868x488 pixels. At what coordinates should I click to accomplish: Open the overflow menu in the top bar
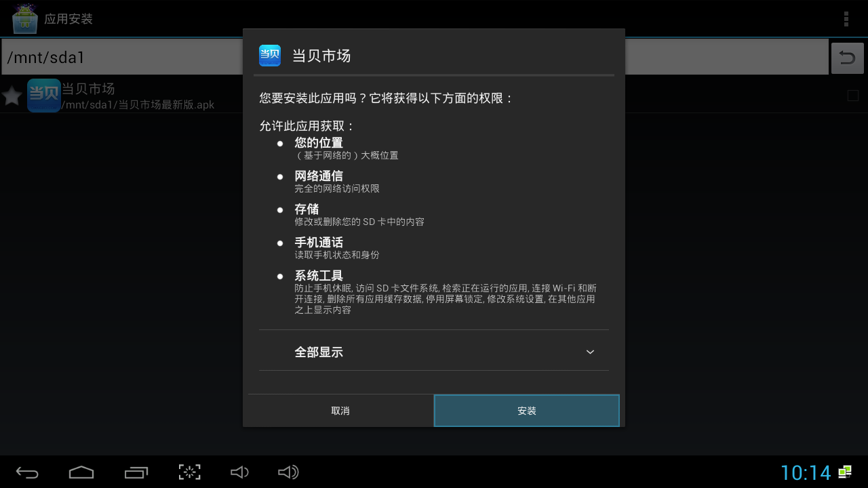[846, 19]
